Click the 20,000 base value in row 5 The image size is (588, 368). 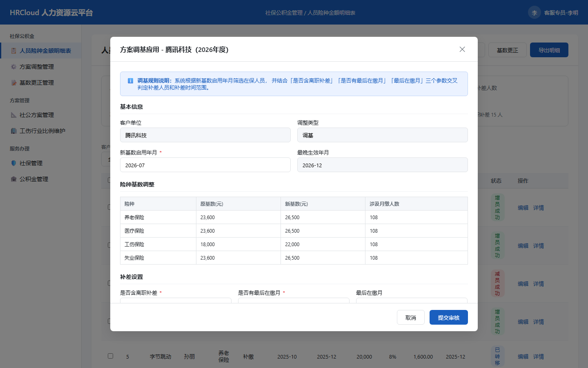(364, 357)
